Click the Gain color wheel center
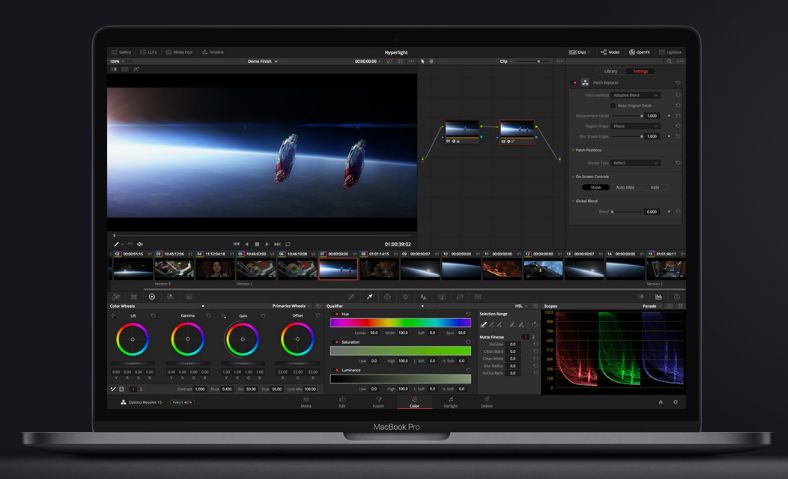The image size is (788, 479). 242,339
